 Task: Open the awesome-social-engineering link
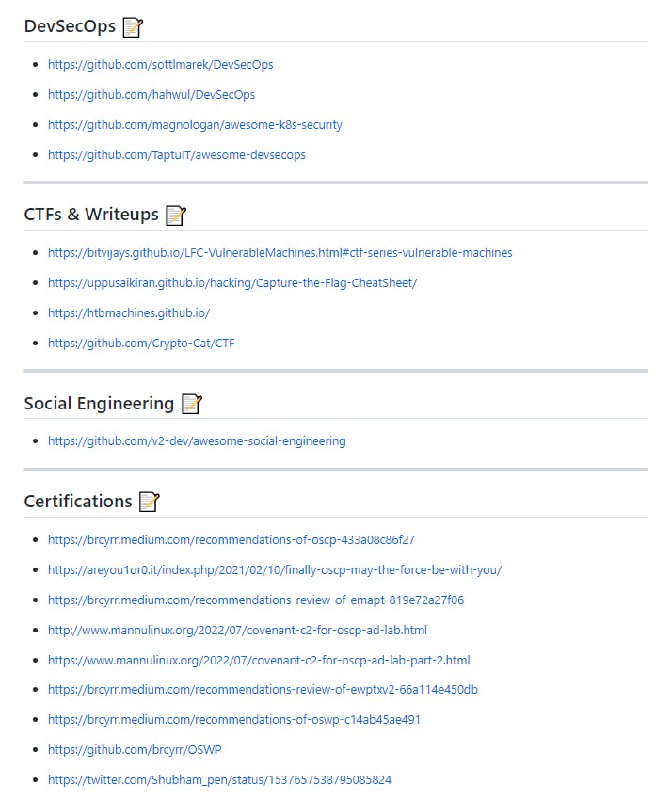[x=197, y=440]
